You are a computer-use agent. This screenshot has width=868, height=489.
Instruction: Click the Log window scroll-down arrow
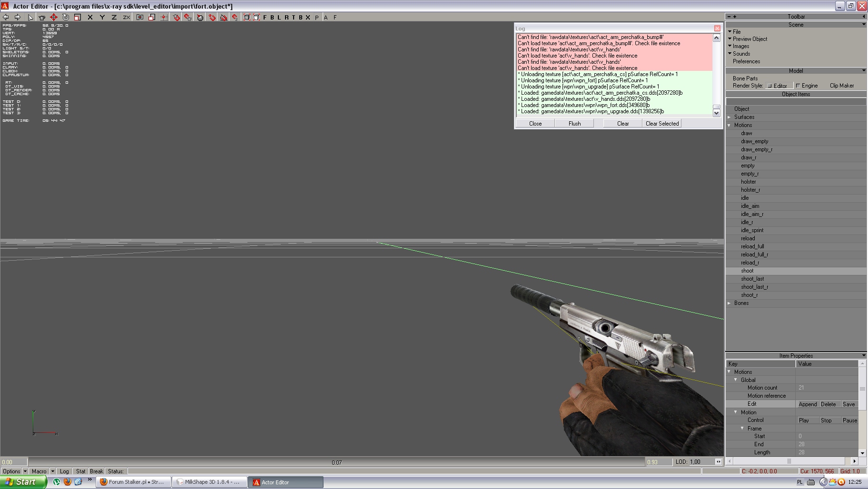tap(716, 113)
